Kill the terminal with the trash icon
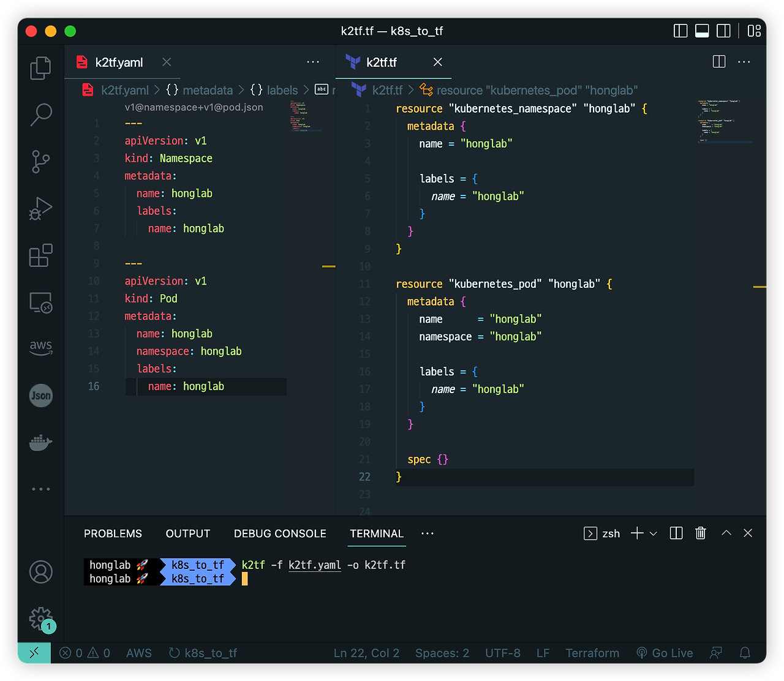 701,533
